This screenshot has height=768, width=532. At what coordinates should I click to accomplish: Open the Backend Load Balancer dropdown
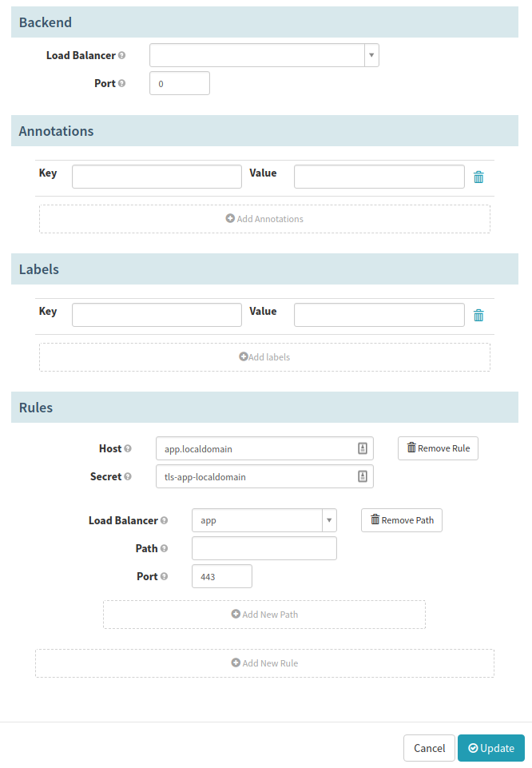coord(371,55)
